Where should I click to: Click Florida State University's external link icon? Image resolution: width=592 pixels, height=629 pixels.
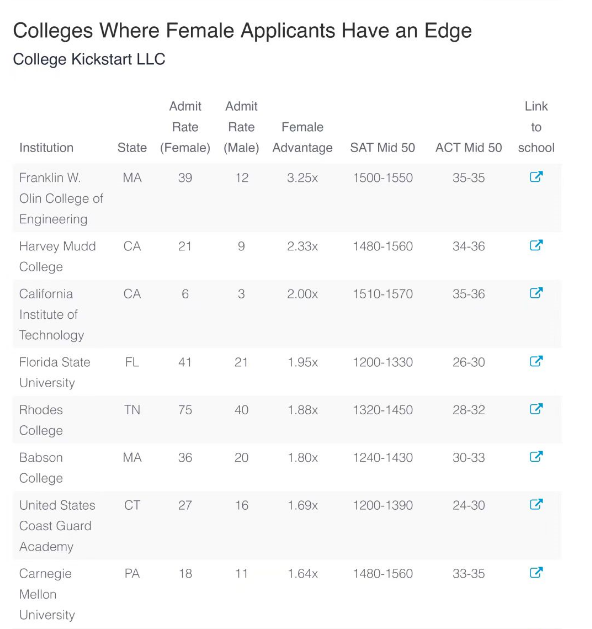(x=536, y=361)
